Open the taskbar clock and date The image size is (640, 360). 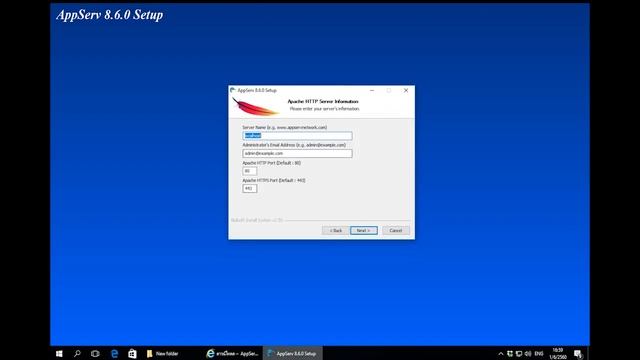pos(558,353)
